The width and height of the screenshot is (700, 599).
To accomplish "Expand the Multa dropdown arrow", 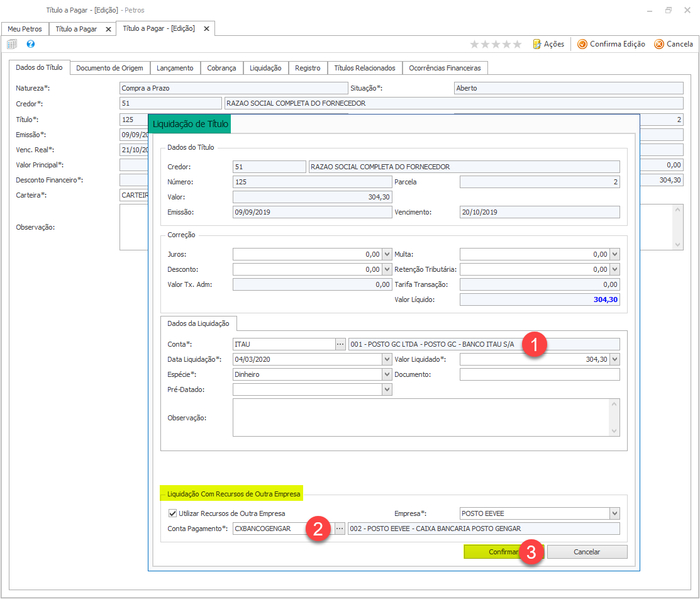I will click(614, 254).
